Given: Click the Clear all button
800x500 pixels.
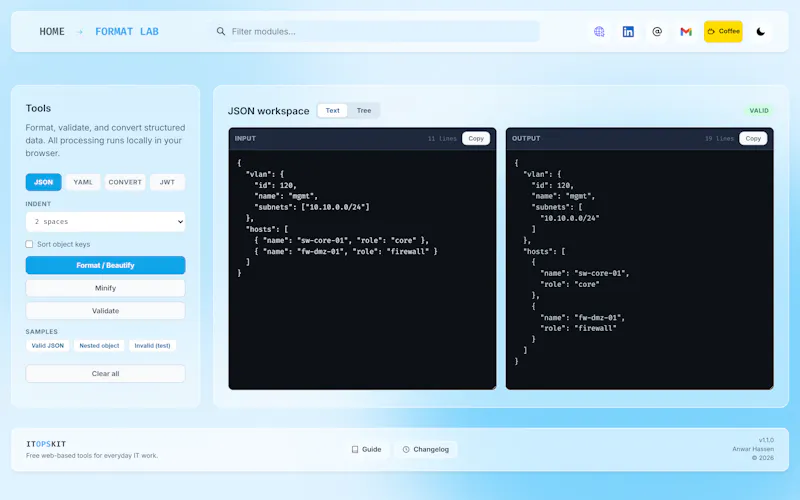Looking at the screenshot, I should (106, 373).
